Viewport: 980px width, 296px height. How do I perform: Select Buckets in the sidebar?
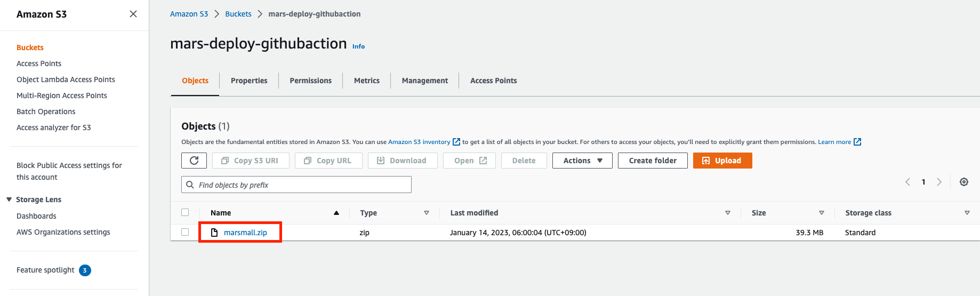tap(30, 47)
